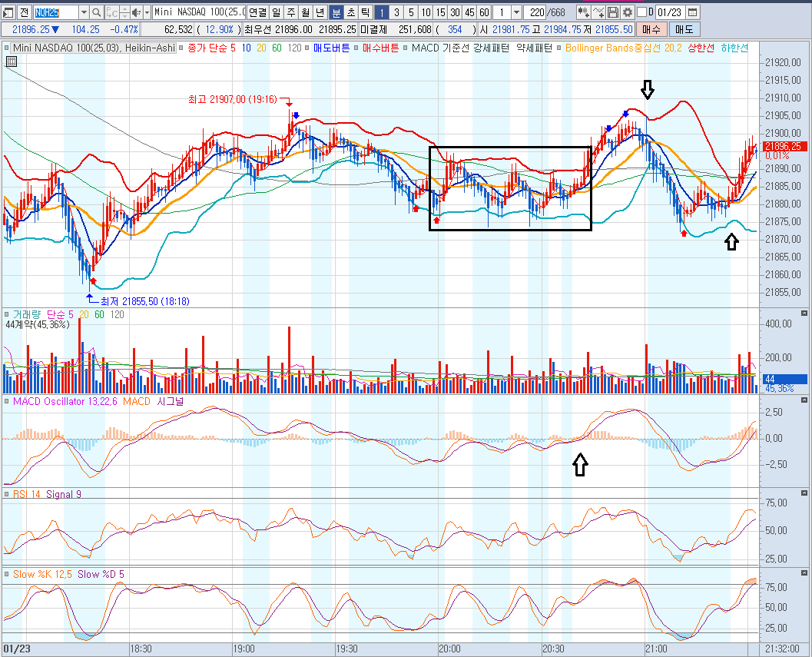The height and width of the screenshot is (657, 812).
Task: Close the MACD Oscillator panel
Action: (804, 400)
